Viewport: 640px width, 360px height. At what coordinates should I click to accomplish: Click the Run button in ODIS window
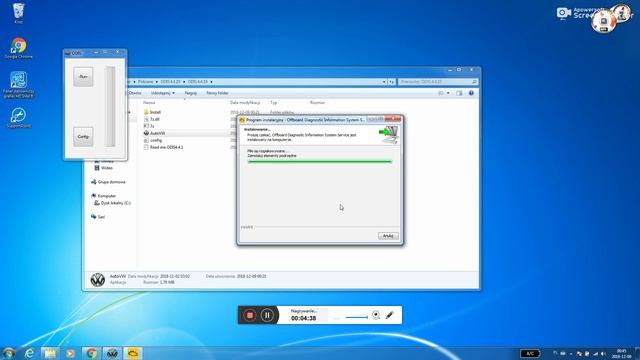[x=83, y=77]
